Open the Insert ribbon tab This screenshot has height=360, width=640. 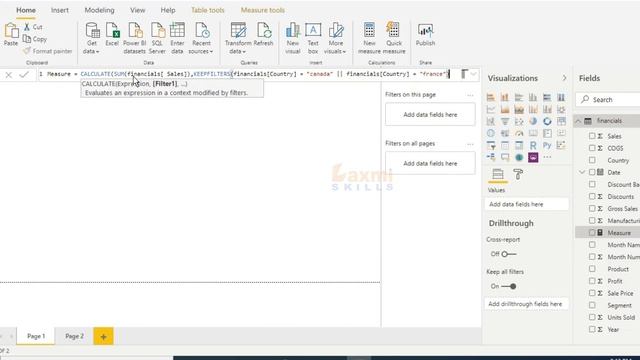coord(60,10)
